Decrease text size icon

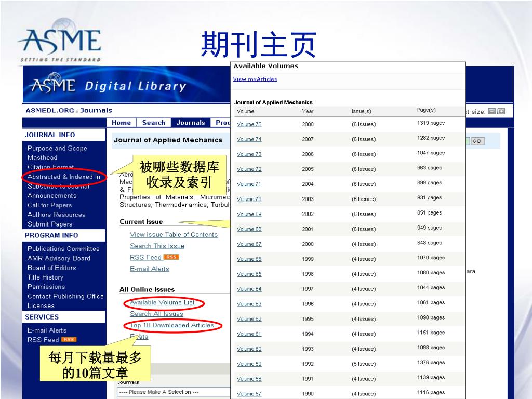pos(491,111)
